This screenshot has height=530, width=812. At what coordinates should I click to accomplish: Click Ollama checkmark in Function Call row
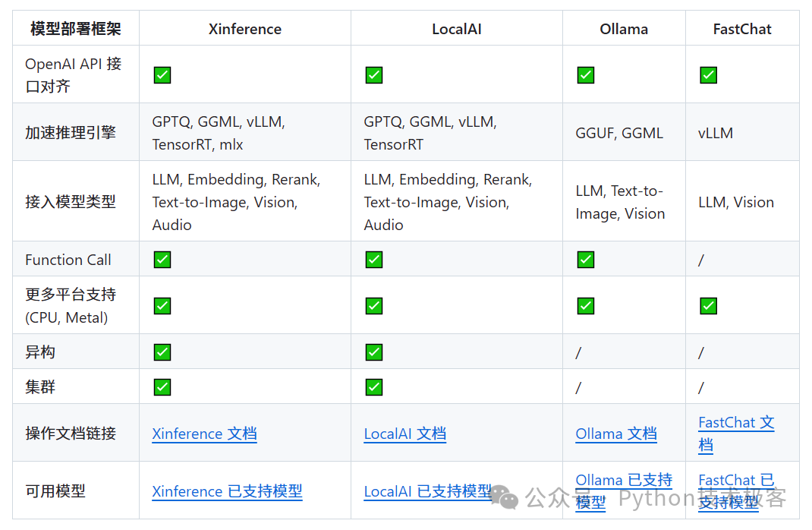pos(586,260)
